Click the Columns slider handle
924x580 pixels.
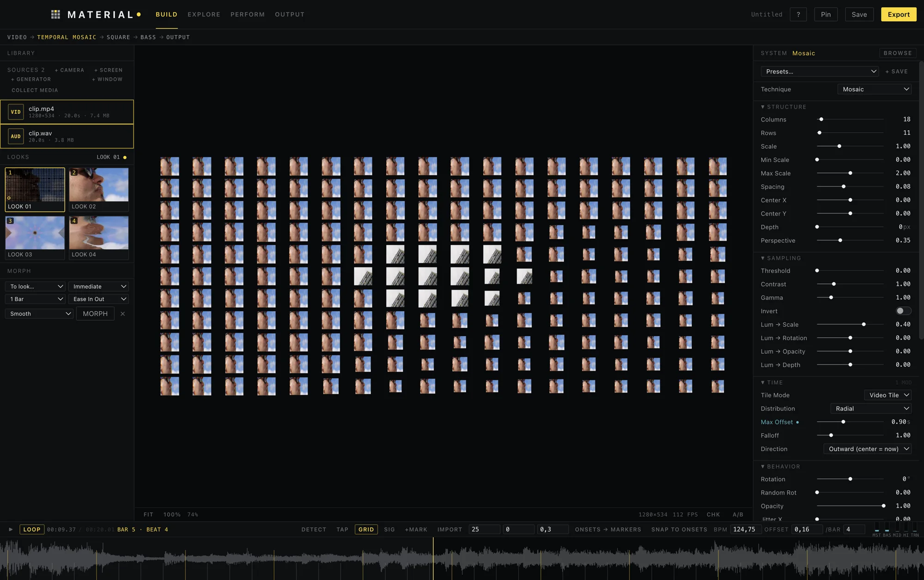(821, 119)
